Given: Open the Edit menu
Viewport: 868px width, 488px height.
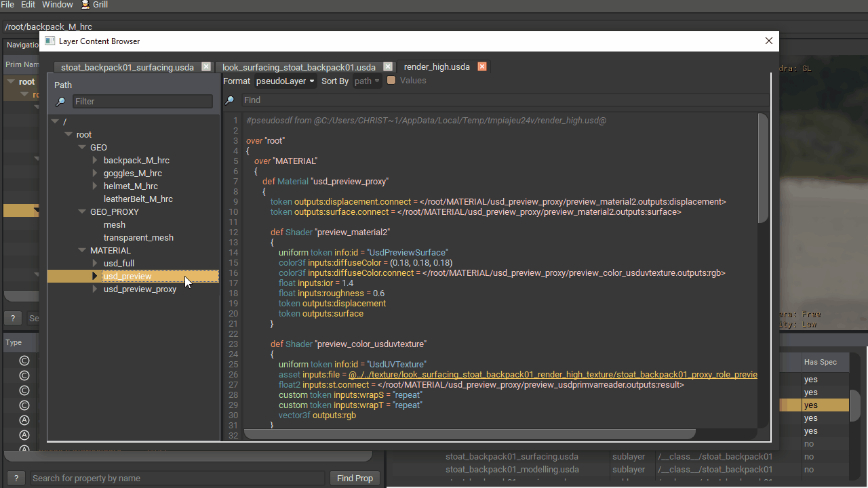Looking at the screenshot, I should coord(28,5).
